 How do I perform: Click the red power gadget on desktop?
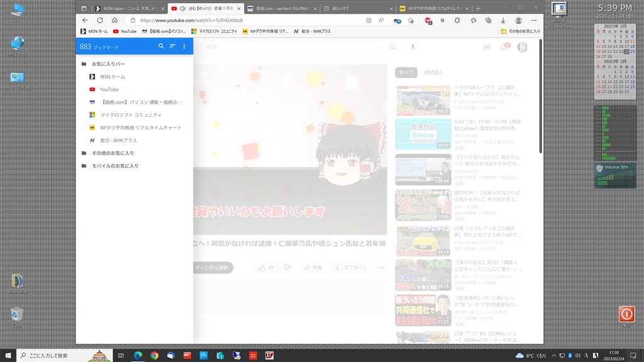pos(627,314)
